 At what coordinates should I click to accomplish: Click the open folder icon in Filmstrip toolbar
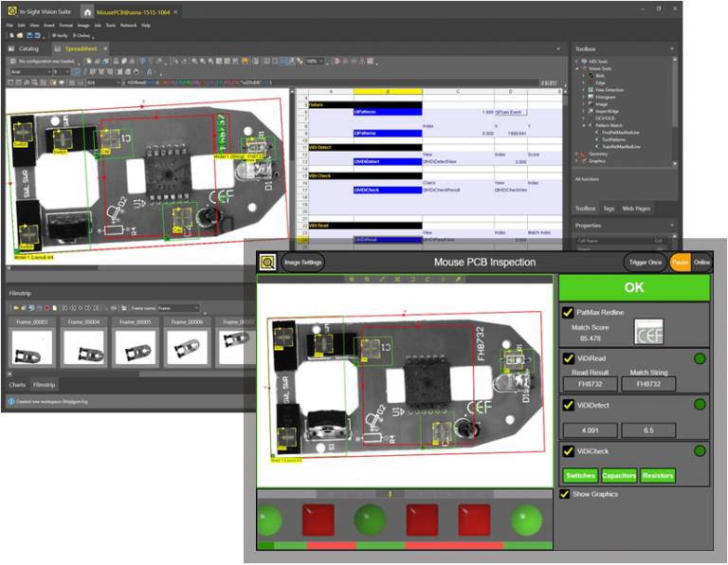16,308
